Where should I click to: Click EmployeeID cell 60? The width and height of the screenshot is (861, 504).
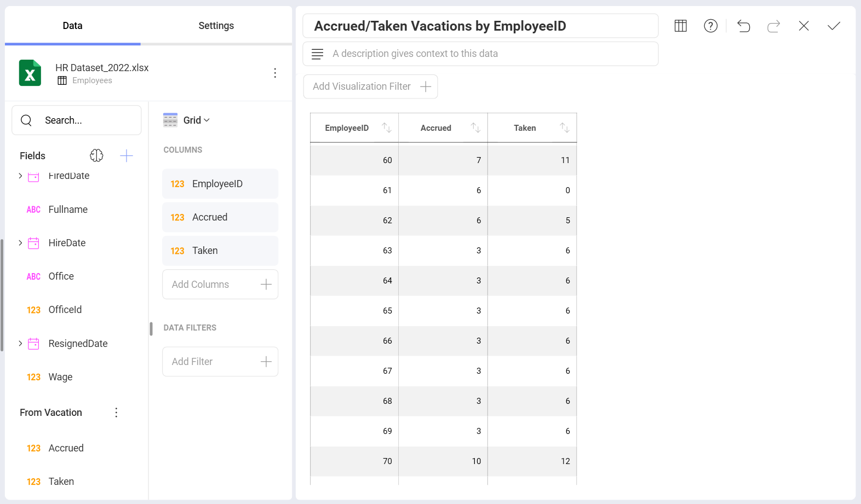[x=354, y=160]
